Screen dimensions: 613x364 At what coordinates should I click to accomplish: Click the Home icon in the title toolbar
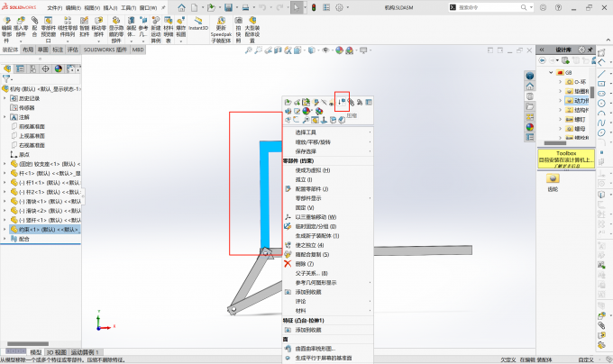pyautogui.click(x=181, y=7)
